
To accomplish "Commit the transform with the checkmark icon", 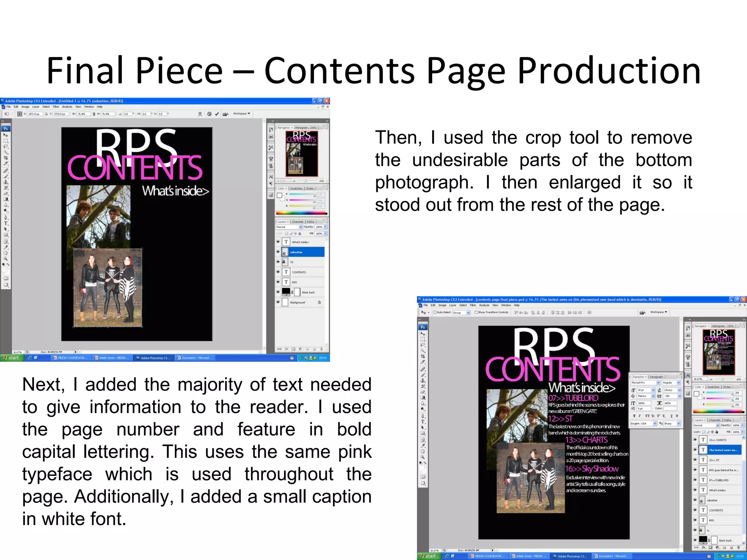I will pyautogui.click(x=217, y=114).
